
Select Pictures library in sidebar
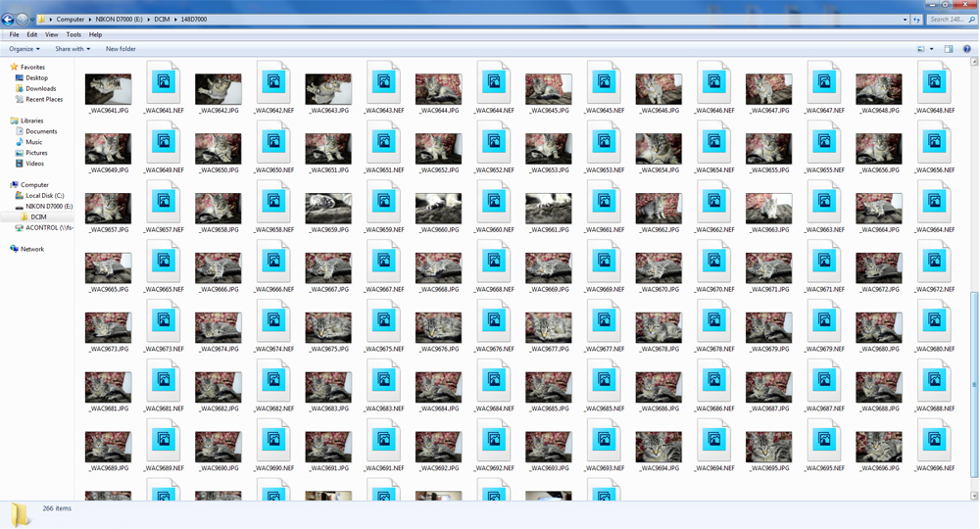36,153
